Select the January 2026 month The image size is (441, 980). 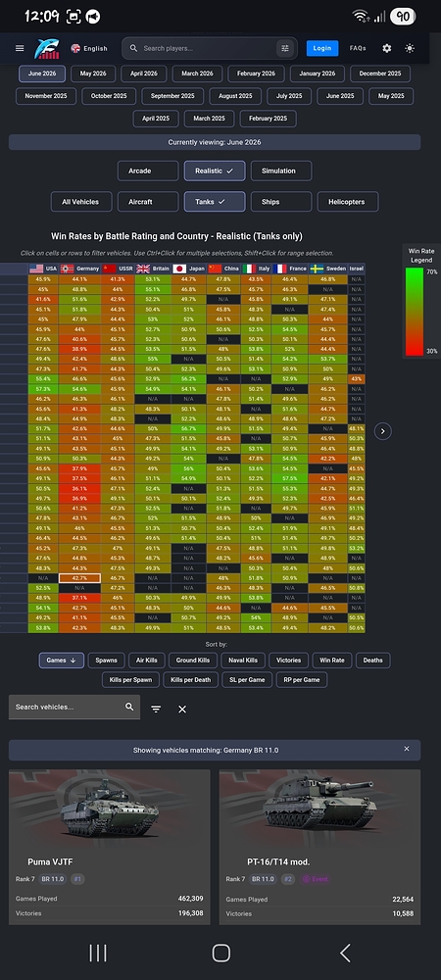pos(318,73)
